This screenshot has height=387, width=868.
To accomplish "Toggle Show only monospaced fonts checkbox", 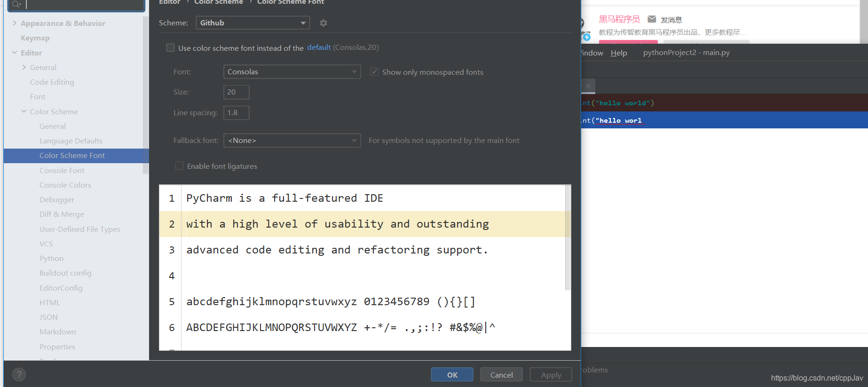I will pos(374,71).
